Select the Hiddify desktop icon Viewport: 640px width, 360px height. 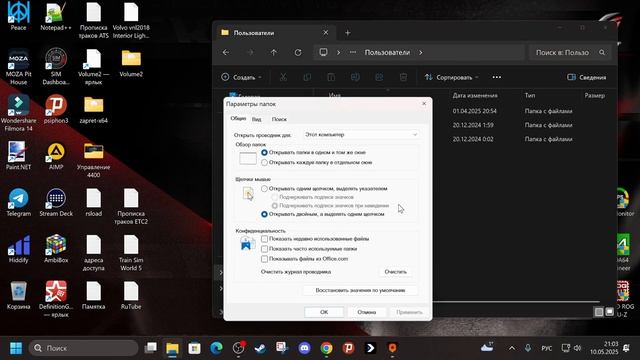point(18,248)
